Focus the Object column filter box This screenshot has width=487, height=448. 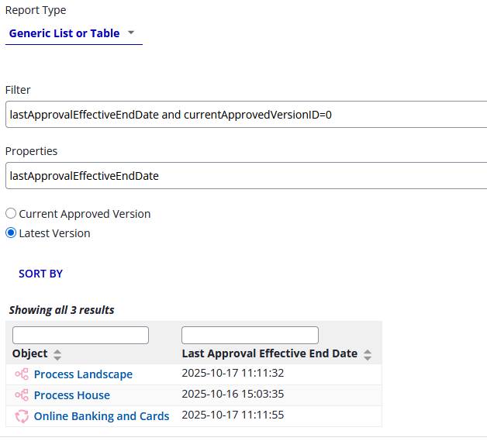(x=81, y=335)
